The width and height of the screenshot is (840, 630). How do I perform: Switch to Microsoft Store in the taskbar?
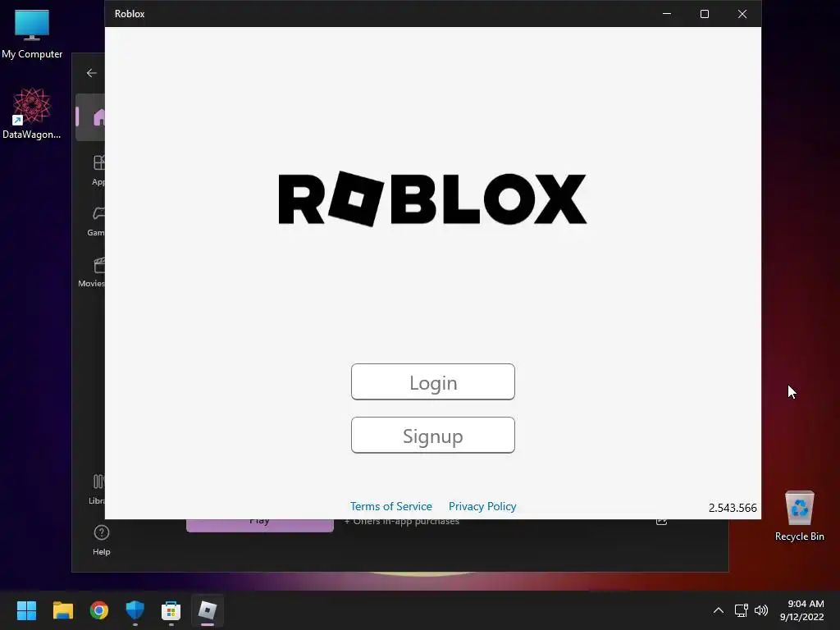click(x=171, y=610)
